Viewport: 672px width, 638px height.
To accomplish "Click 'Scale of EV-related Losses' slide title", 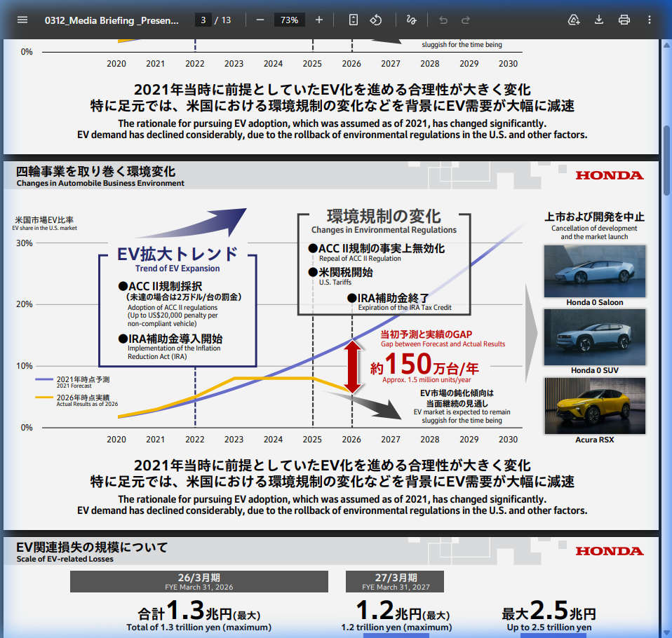I will point(65,559).
